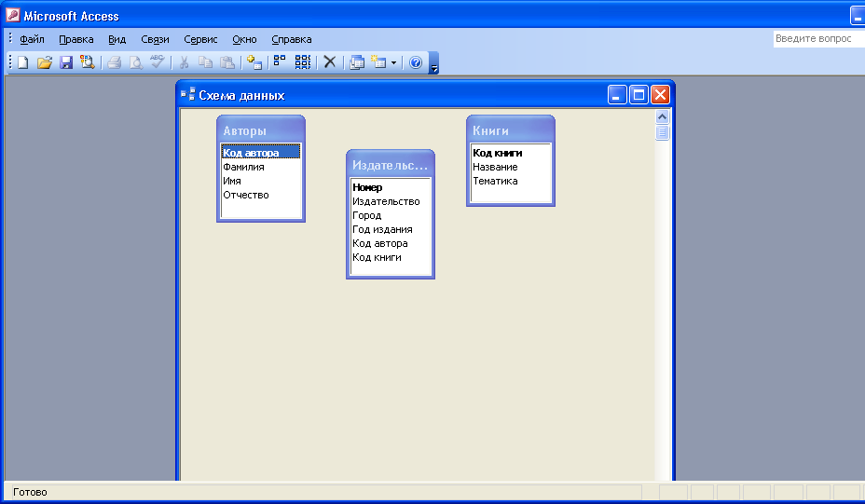
Task: Select the Тематика field
Action: click(511, 181)
